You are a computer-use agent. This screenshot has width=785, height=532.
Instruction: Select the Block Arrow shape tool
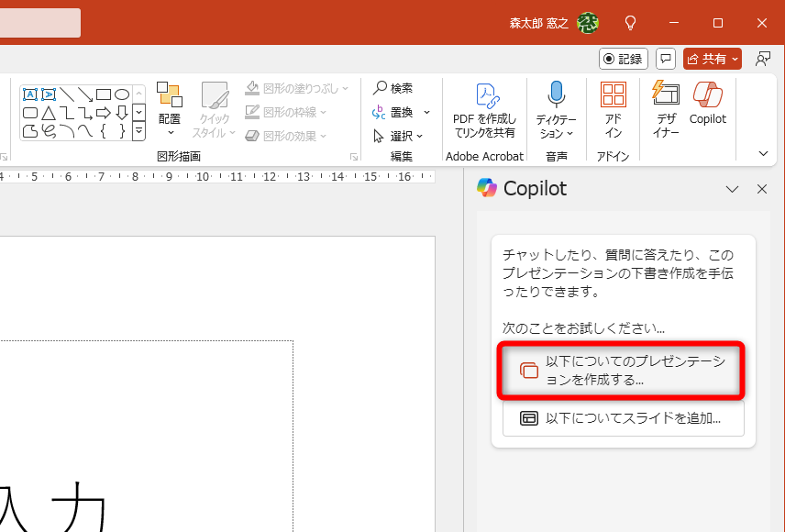click(x=104, y=113)
